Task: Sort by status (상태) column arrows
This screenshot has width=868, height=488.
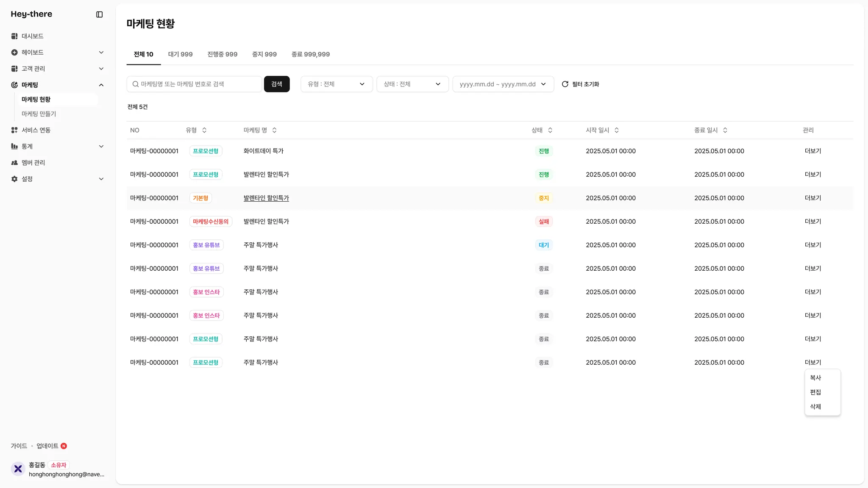Action: [x=550, y=130]
